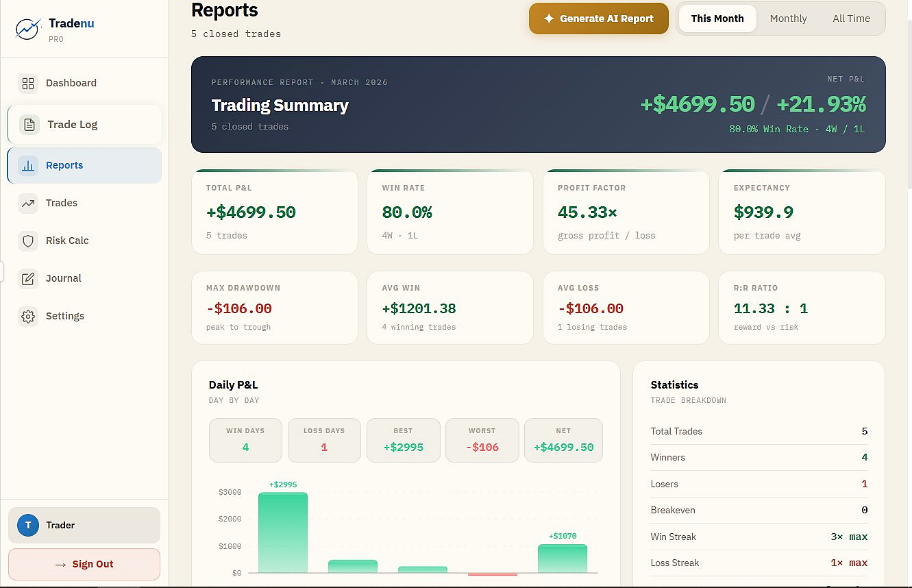Sign Out of the account
912x588 pixels.
click(84, 564)
